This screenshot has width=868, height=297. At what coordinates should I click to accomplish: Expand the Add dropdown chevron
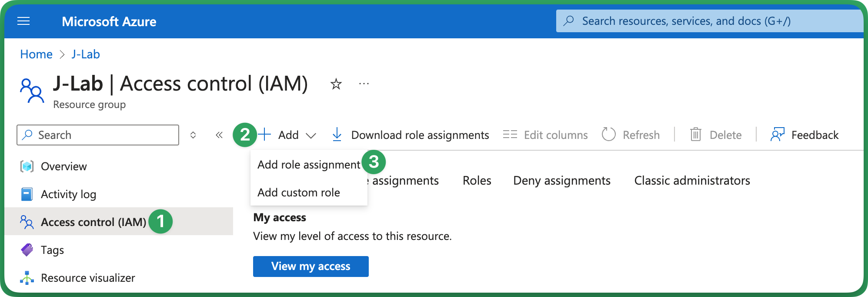pos(310,135)
